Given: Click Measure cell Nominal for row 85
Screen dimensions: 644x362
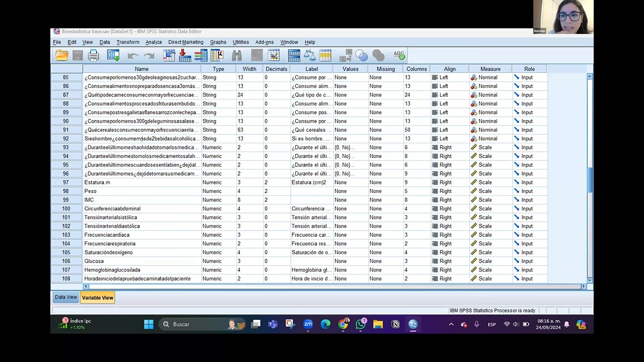Looking at the screenshot, I should [x=490, y=77].
